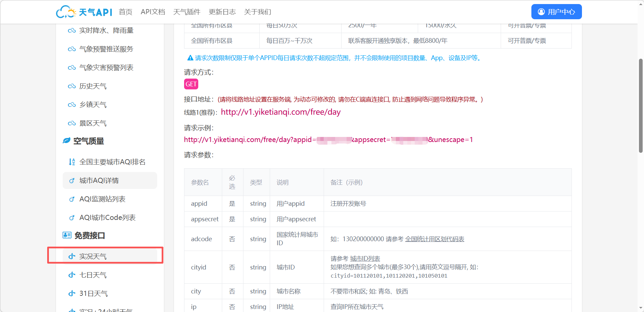This screenshot has width=644, height=312.
Task: Click the icon beside 七日天气
Action: click(72, 275)
